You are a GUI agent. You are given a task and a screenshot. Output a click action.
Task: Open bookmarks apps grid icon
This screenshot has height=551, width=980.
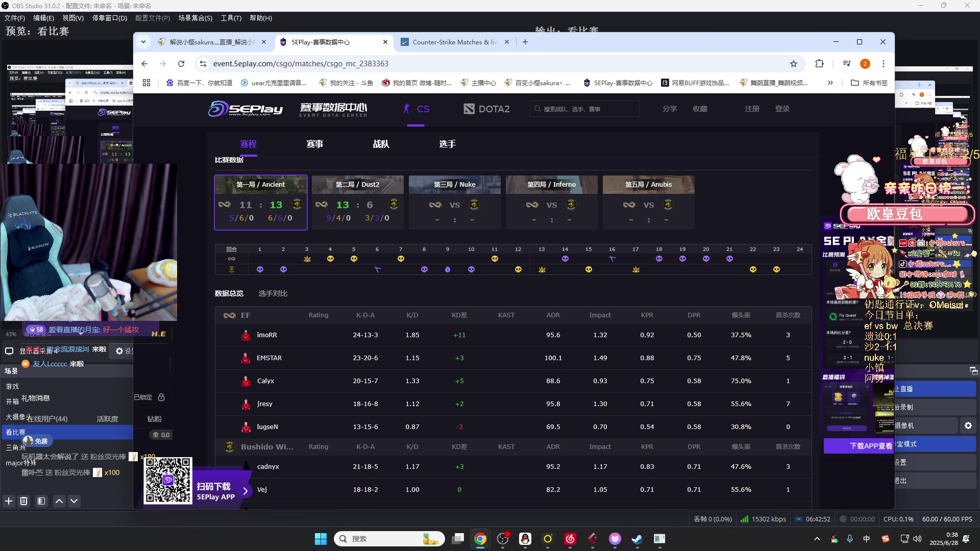pos(146,83)
